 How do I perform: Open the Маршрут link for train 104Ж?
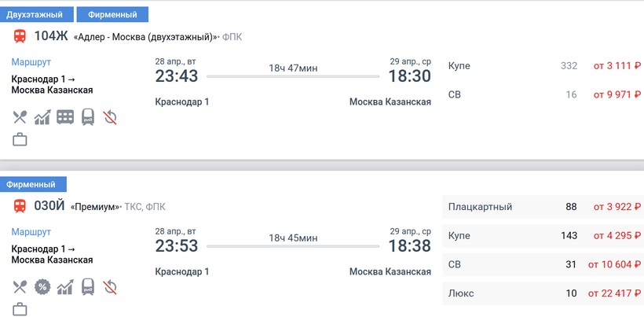[x=31, y=62]
